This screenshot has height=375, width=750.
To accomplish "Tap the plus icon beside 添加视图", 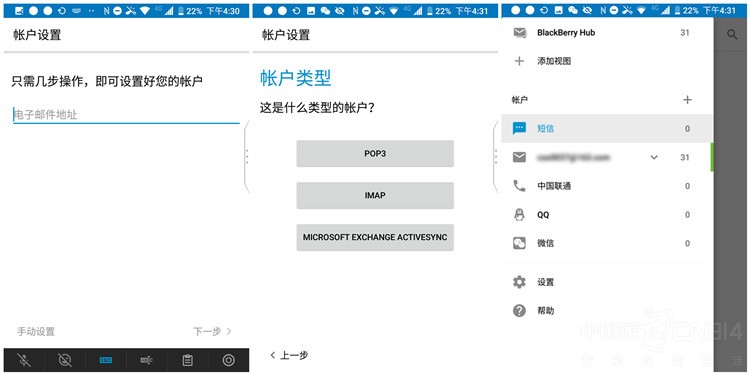I will pos(519,61).
